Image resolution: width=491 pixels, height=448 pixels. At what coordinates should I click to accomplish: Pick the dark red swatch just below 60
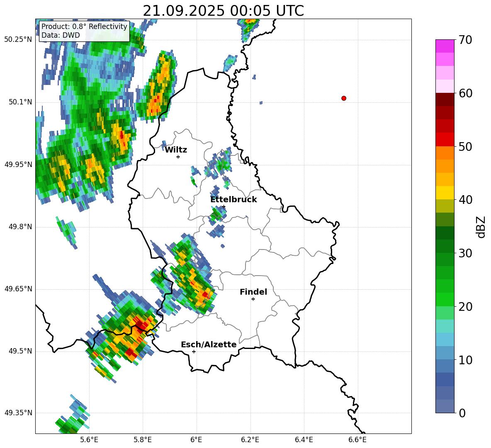click(x=445, y=99)
